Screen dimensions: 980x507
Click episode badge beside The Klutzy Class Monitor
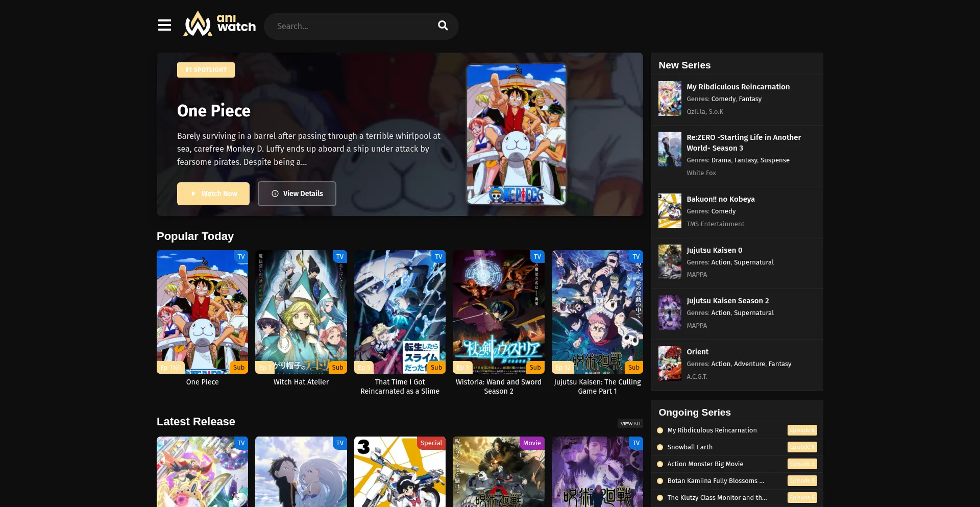[802, 498]
